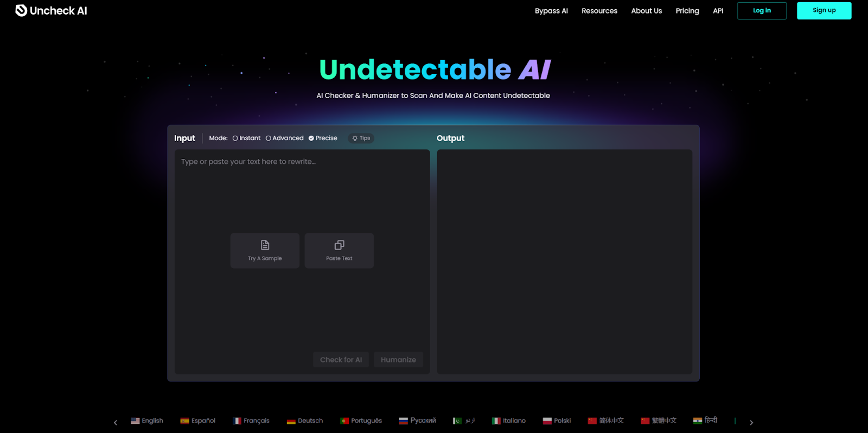Click the Try A Sample document icon

[265, 245]
